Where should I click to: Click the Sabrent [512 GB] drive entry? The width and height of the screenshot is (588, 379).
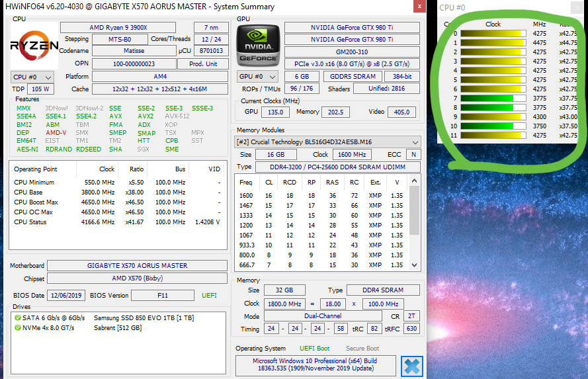[x=118, y=327]
